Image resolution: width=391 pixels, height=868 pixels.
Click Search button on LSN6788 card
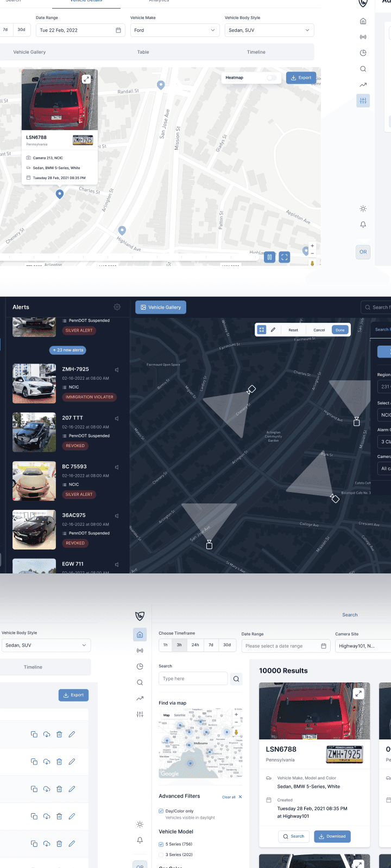[294, 836]
